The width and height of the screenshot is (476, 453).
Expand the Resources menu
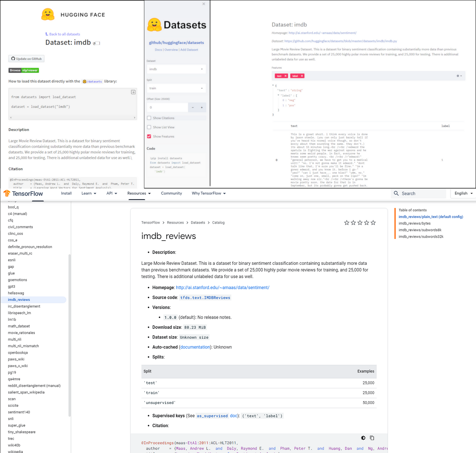(139, 193)
